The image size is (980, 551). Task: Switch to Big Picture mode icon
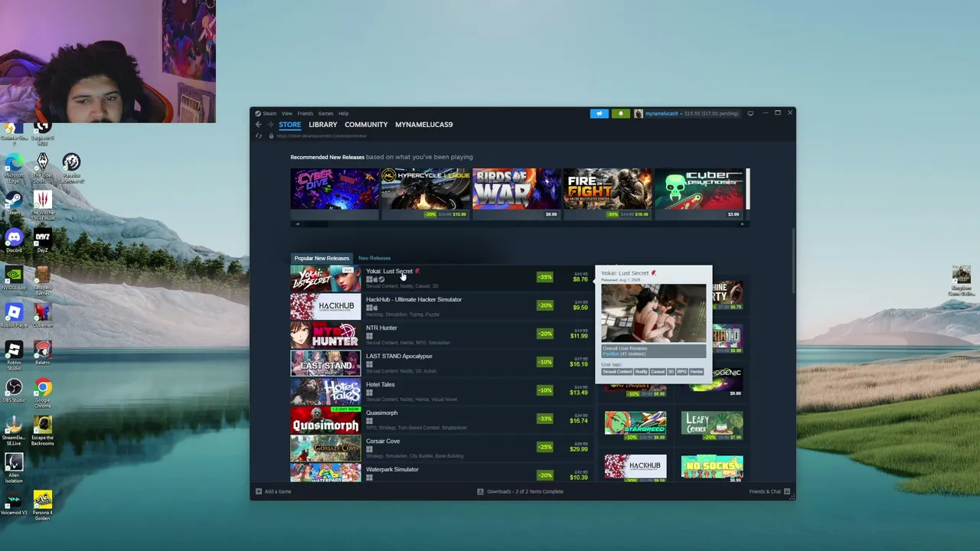point(750,113)
